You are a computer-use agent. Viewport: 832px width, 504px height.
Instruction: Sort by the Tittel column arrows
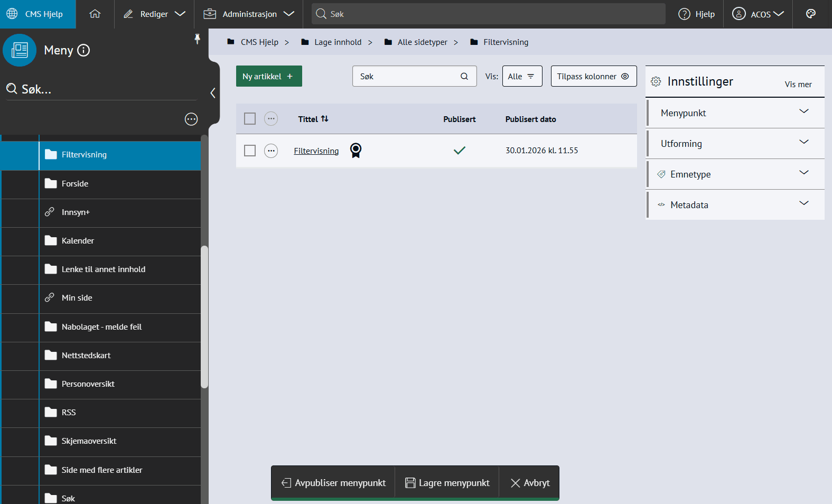pos(324,119)
